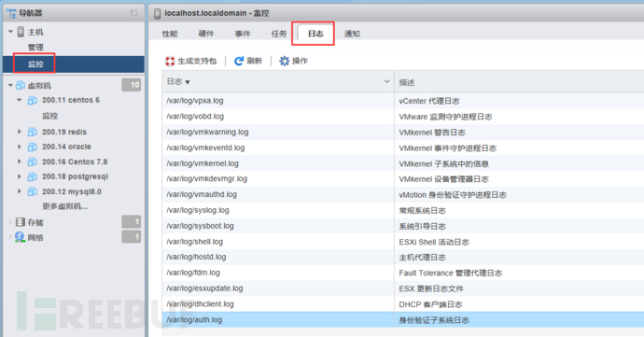This screenshot has width=644, height=337.
Task: Click the refresh arrow icon
Action: pyautogui.click(x=239, y=62)
